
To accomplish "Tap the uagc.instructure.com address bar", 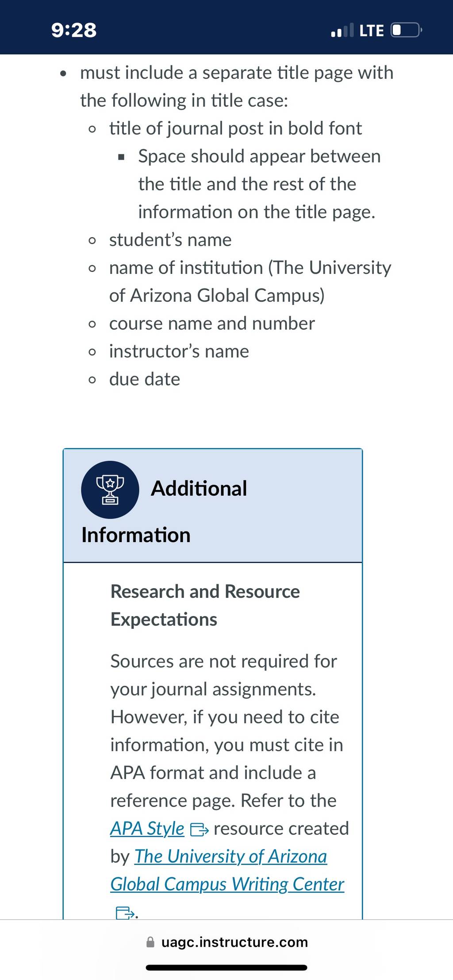I will (226, 942).
